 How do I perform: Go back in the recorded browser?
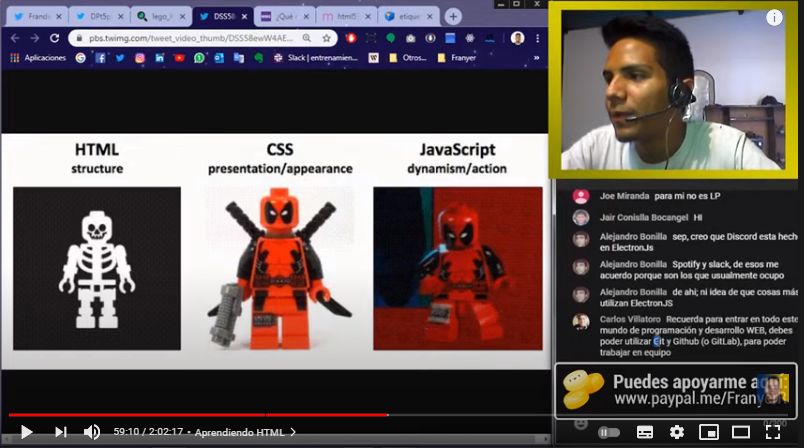coord(15,38)
